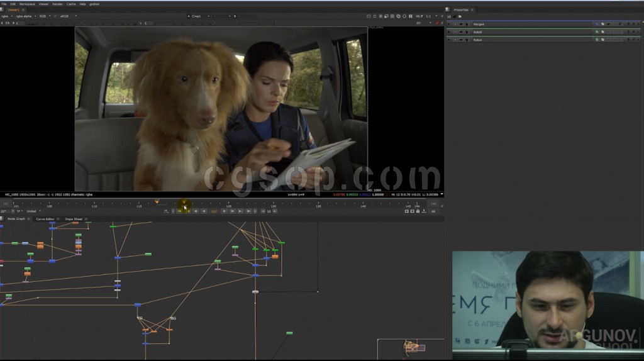
Task: Click the frame-skip backward button beside increment 10
Action: tap(264, 211)
